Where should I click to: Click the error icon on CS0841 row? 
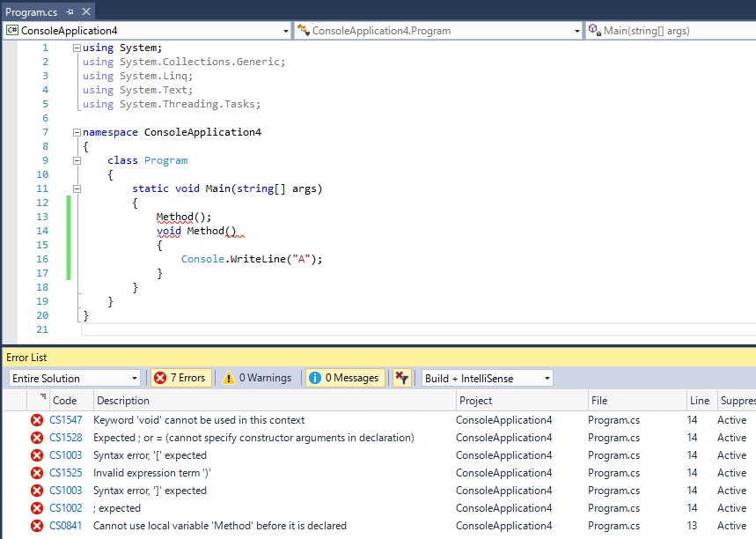[37, 526]
